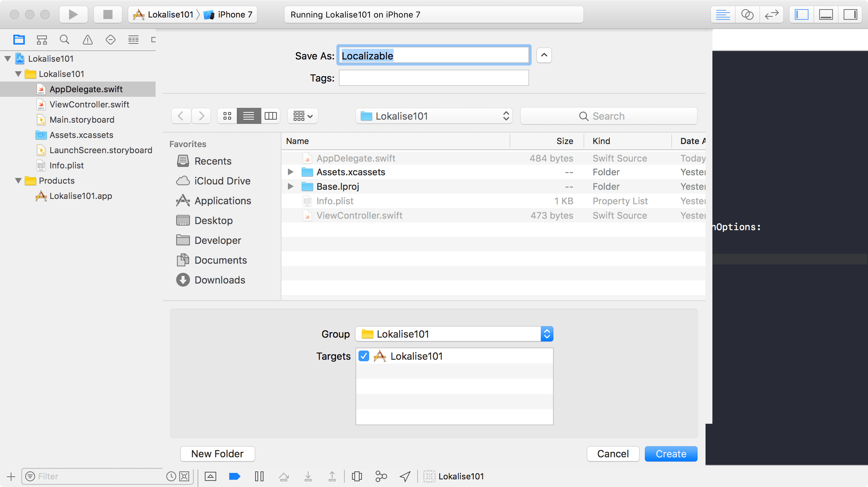
Task: Click the Tags input field
Action: pos(434,78)
